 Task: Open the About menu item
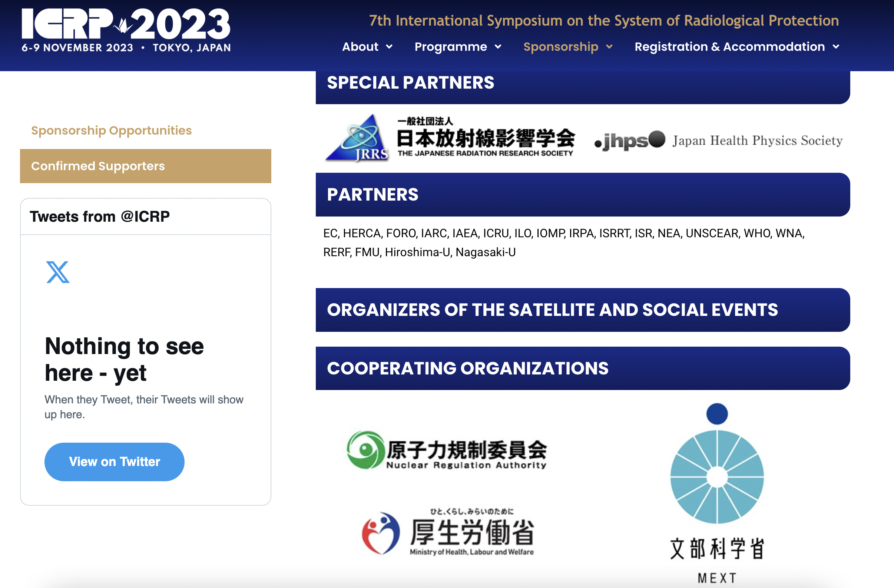point(360,47)
